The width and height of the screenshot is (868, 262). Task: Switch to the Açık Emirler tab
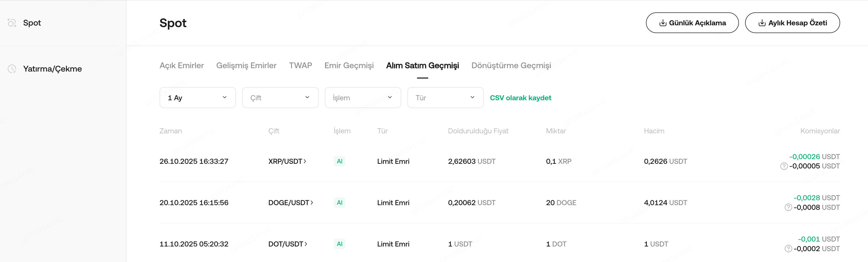tap(182, 65)
